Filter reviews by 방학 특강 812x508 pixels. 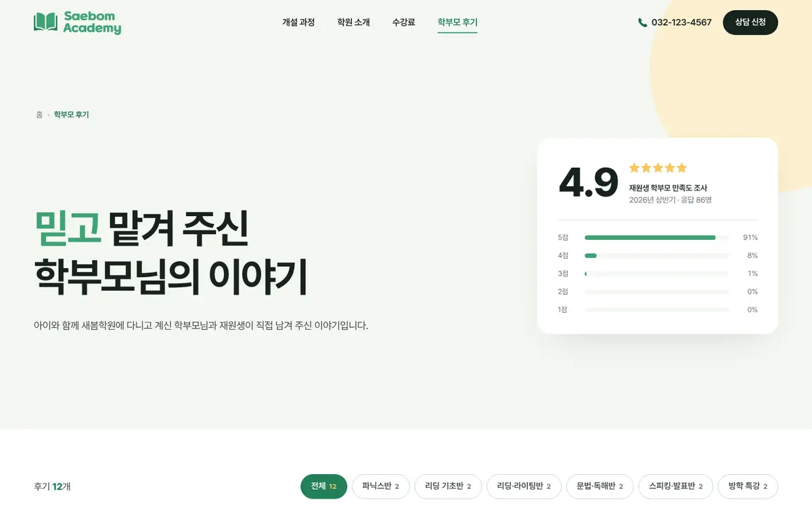tap(748, 486)
